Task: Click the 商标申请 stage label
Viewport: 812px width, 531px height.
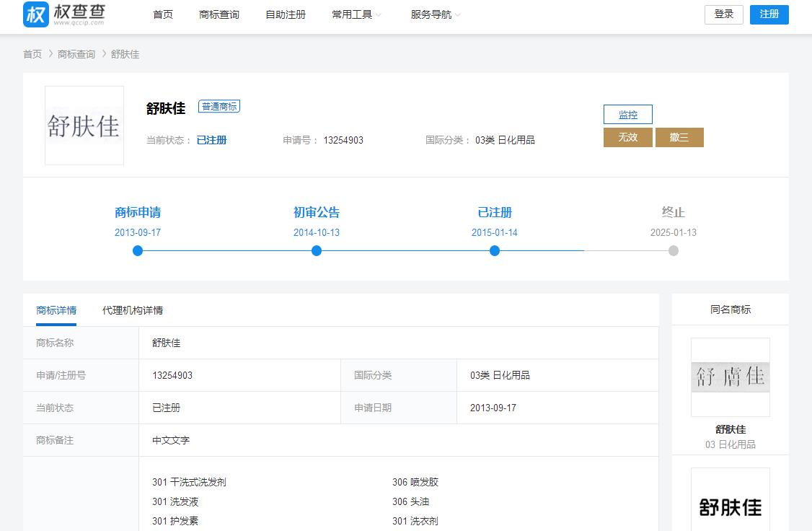Action: point(138,212)
